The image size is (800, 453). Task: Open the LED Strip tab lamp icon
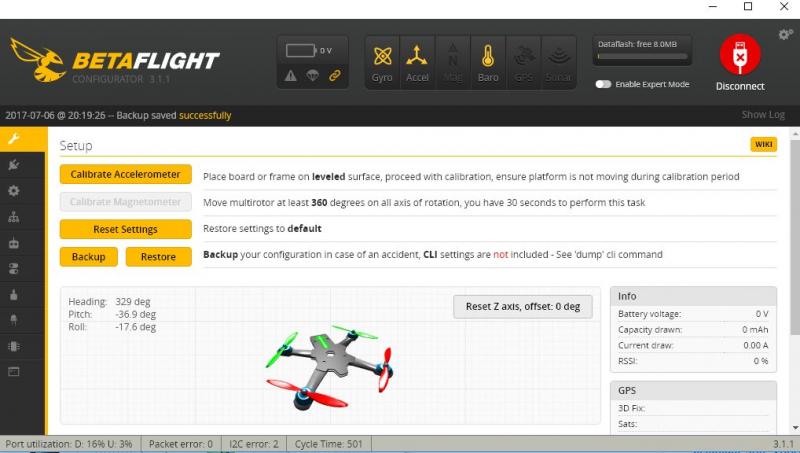point(14,320)
